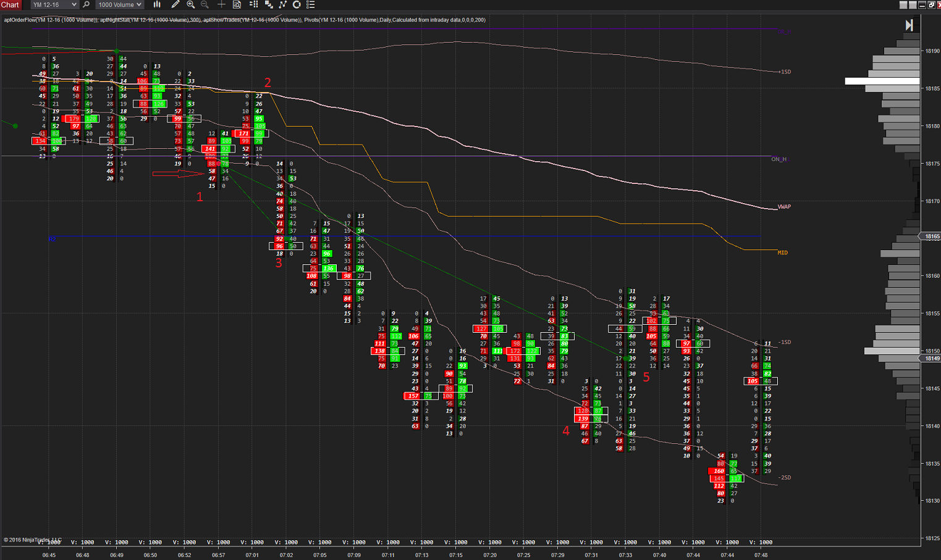Viewport: 941px width, 560px height.
Task: Click the 07:13 time axis label
Action: 422,555
